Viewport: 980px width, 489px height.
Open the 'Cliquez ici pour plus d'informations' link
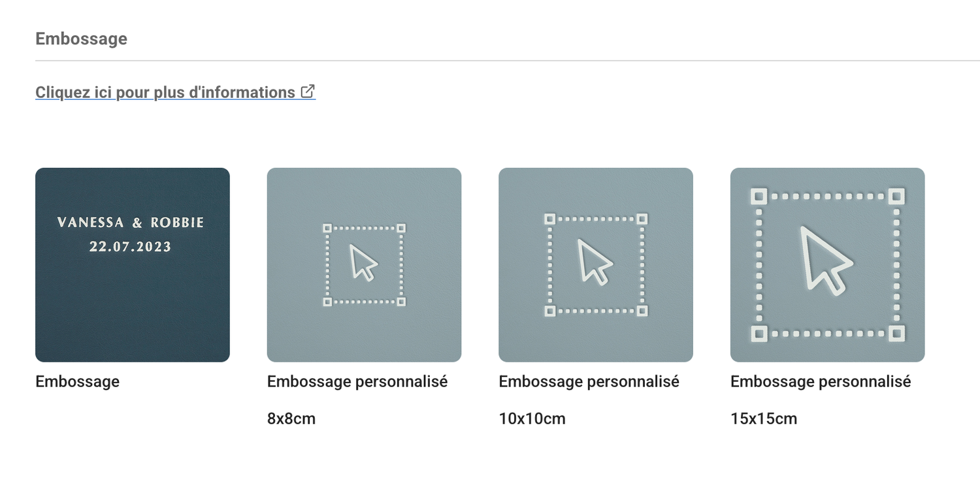(175, 92)
